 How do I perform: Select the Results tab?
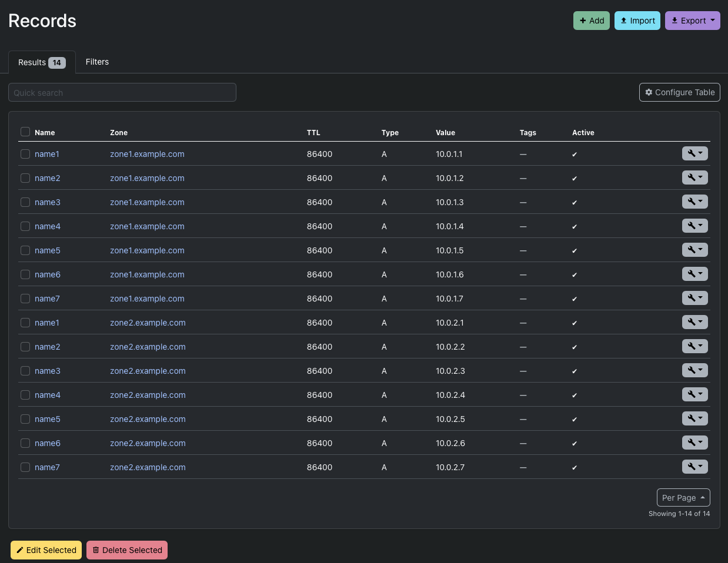[x=41, y=62]
